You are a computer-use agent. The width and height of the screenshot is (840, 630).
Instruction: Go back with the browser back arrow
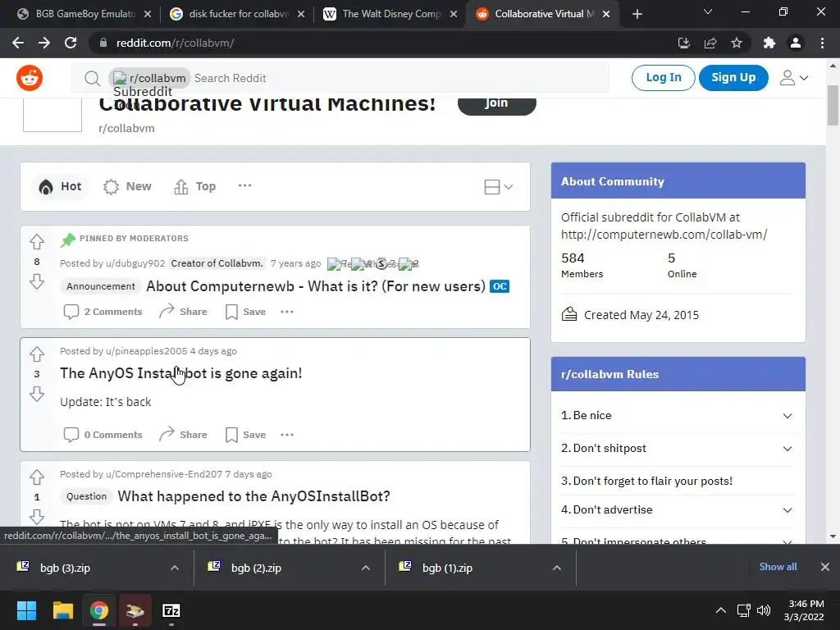click(x=18, y=43)
